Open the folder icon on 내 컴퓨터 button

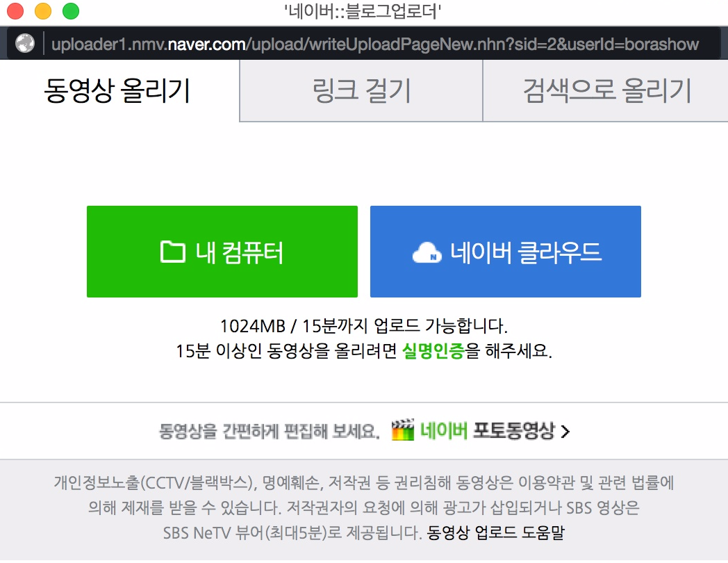click(x=171, y=251)
